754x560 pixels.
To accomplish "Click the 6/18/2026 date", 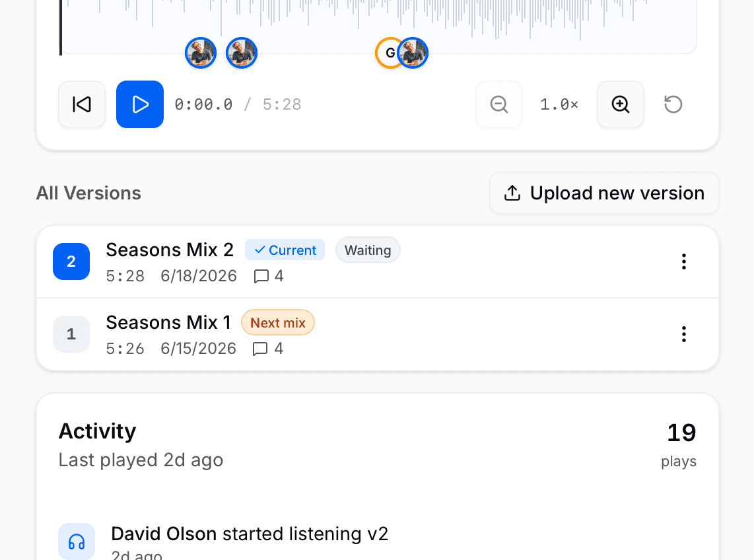I will pos(199,276).
